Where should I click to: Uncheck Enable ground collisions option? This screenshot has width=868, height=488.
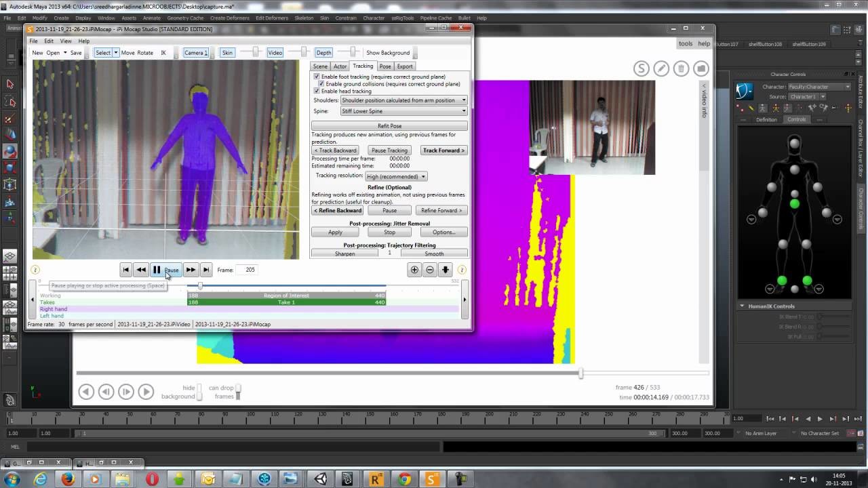point(322,83)
